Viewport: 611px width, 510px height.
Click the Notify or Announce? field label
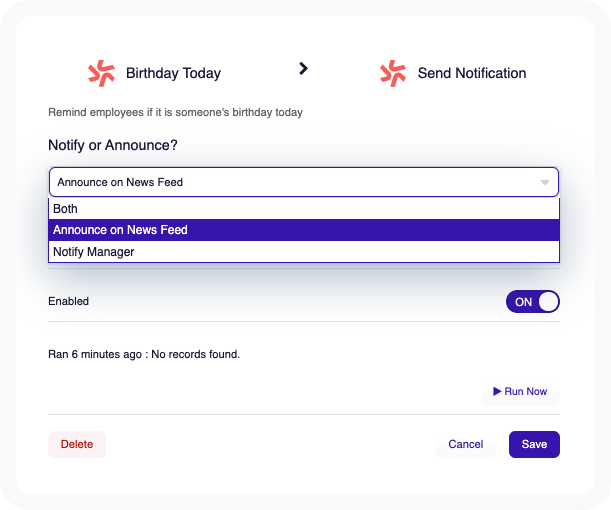(x=113, y=145)
